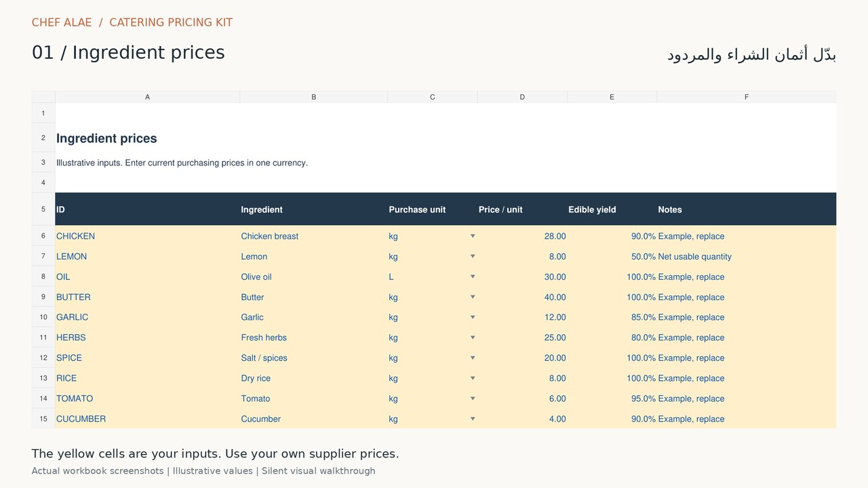This screenshot has width=868, height=488.
Task: Click the Butter row unit dropdown arrow
Action: click(x=473, y=297)
